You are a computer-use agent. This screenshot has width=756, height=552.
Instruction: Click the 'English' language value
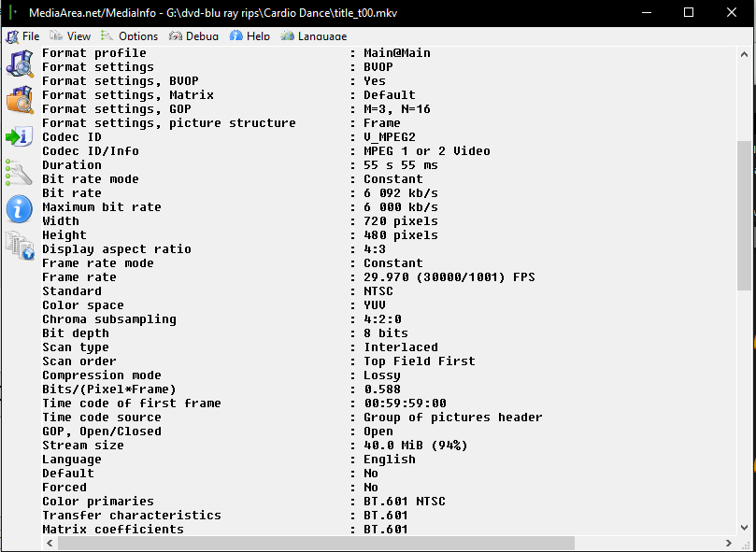click(x=390, y=459)
